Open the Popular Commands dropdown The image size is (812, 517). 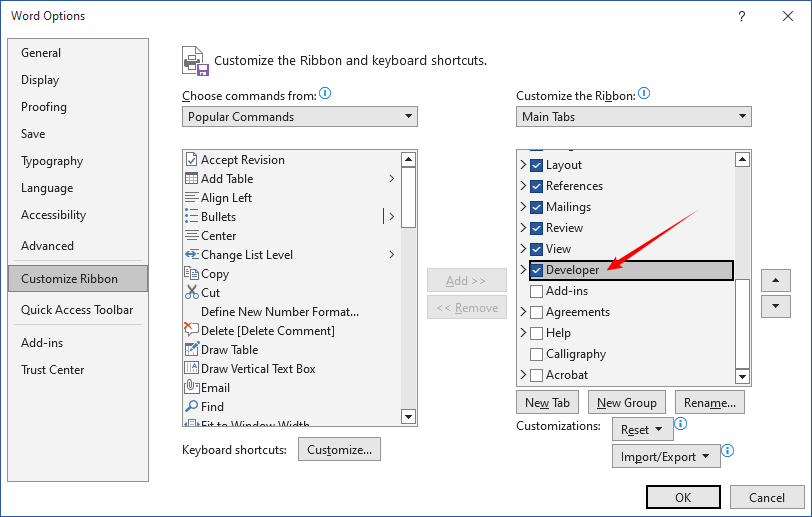pyautogui.click(x=300, y=117)
